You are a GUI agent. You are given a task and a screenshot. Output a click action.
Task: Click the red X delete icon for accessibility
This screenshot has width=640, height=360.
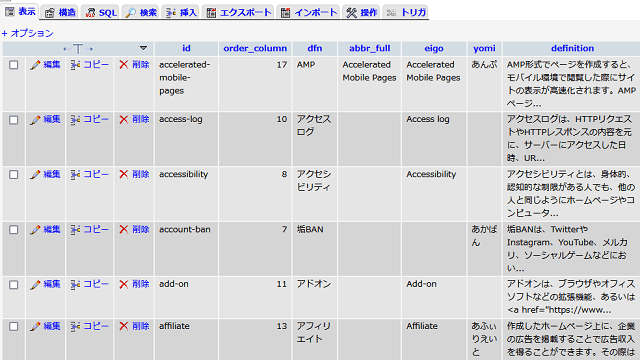tap(124, 174)
